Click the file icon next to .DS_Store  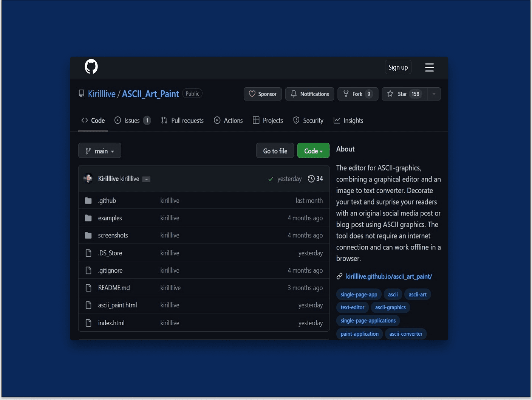pos(88,253)
